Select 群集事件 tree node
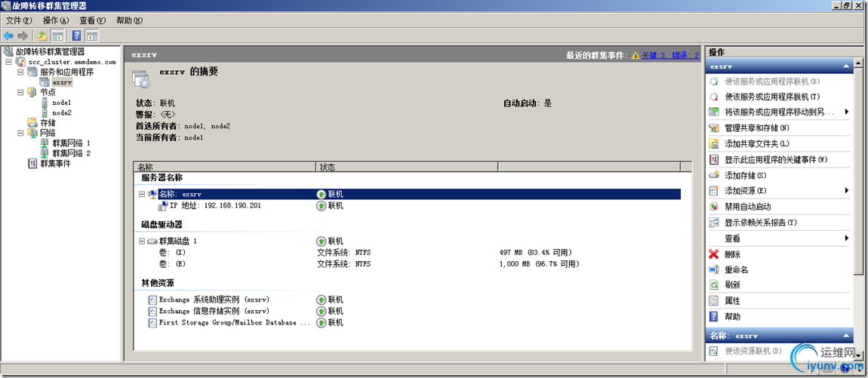Image resolution: width=868 pixels, height=378 pixels. pos(55,164)
